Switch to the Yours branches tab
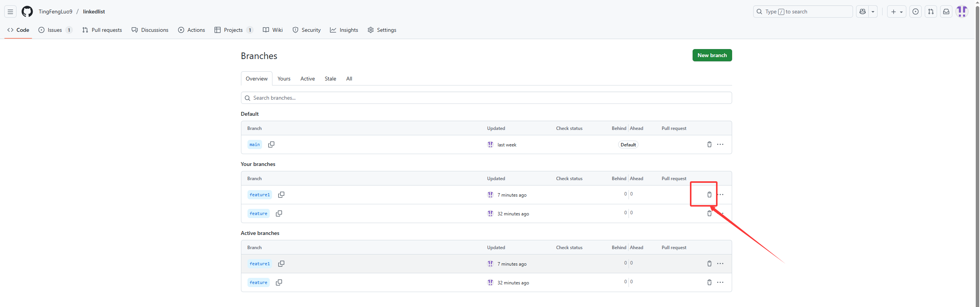The width and height of the screenshot is (980, 307). tap(284, 79)
